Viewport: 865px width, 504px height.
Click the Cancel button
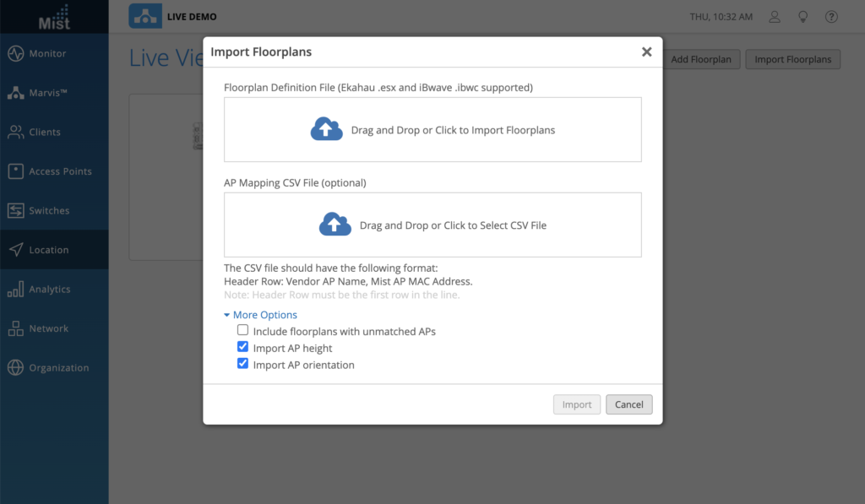click(629, 404)
